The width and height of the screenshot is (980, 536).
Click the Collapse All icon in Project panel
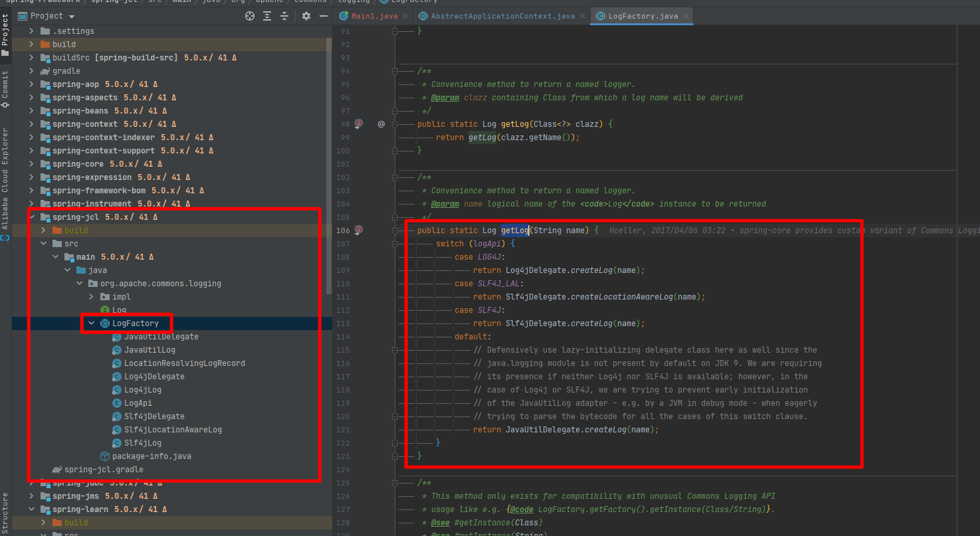284,16
